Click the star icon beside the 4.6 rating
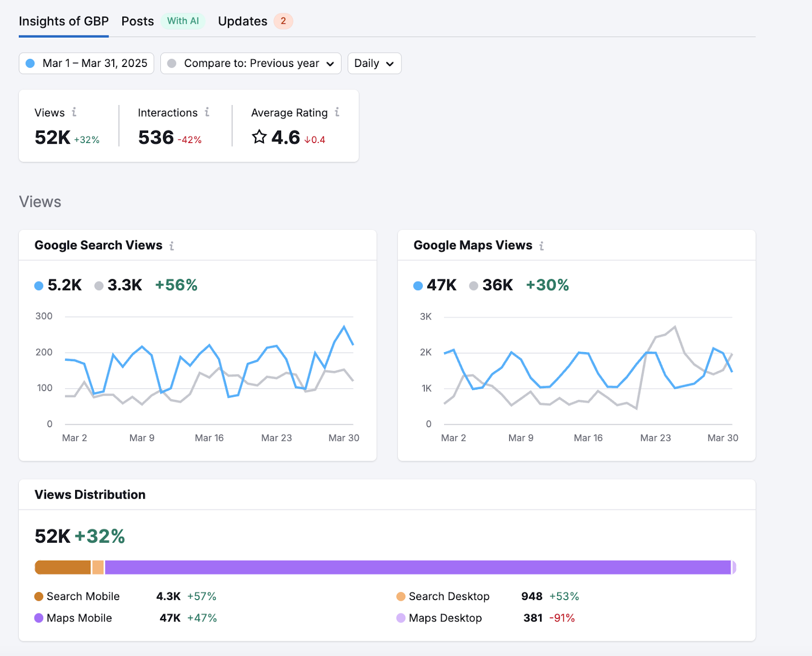 pyautogui.click(x=259, y=137)
